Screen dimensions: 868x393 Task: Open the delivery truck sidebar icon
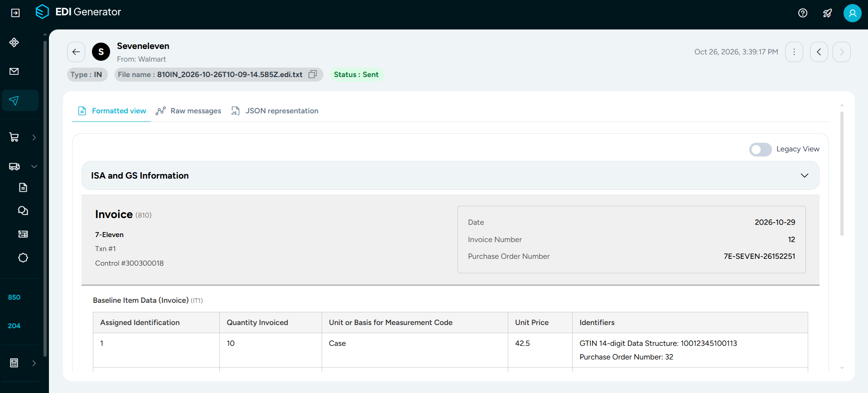pos(14,166)
